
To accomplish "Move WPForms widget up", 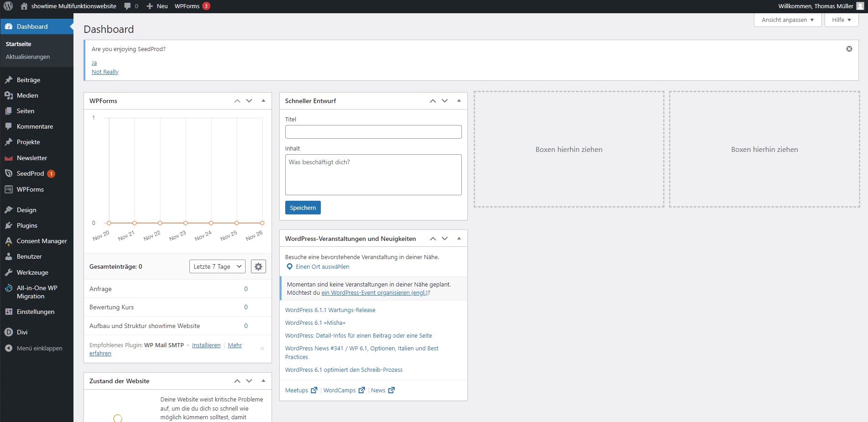I will pyautogui.click(x=237, y=101).
